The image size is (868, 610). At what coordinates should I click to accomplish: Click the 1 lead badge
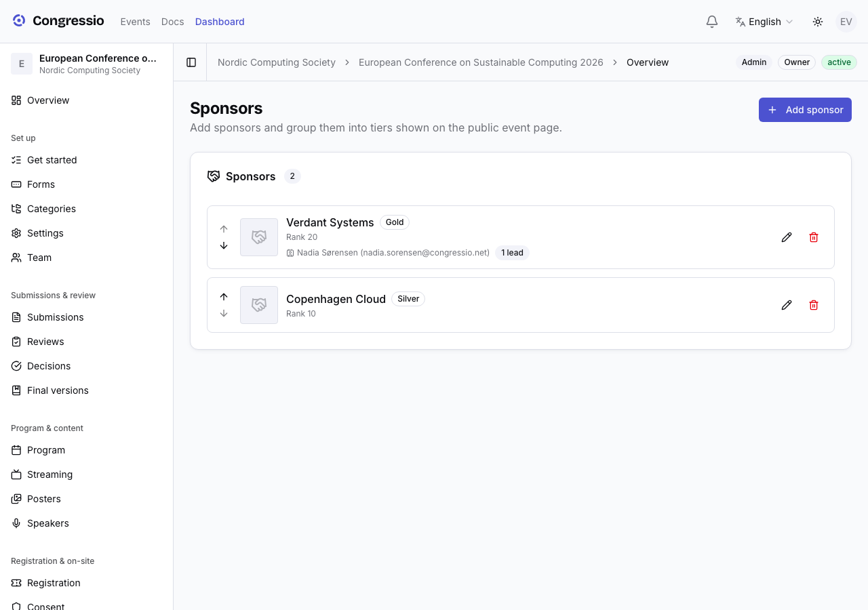point(512,253)
